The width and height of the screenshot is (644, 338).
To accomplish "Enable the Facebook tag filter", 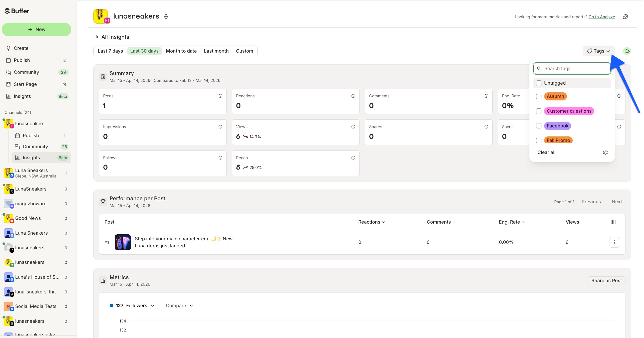I will tap(539, 126).
